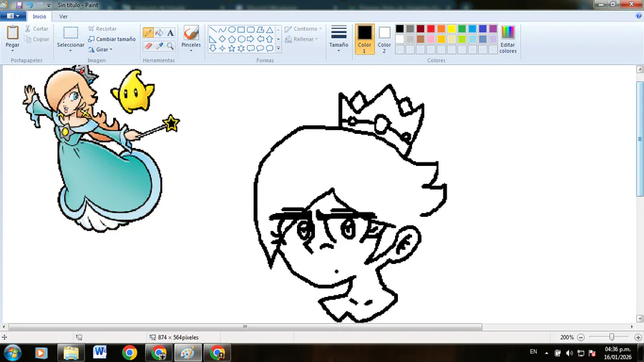Click the Recortar crop button

tap(102, 29)
